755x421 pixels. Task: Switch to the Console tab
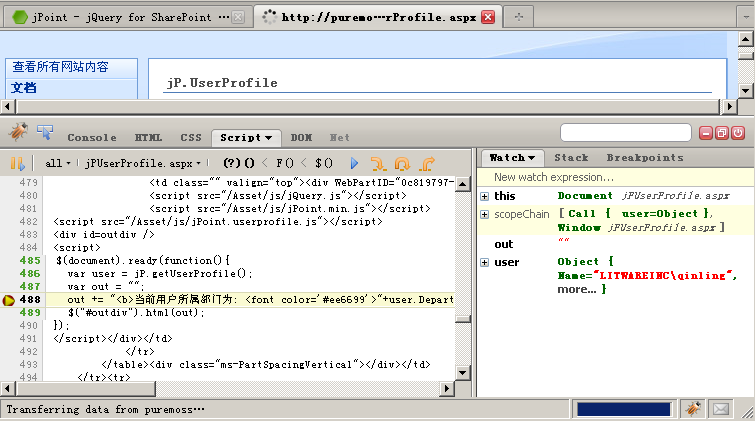(x=92, y=138)
